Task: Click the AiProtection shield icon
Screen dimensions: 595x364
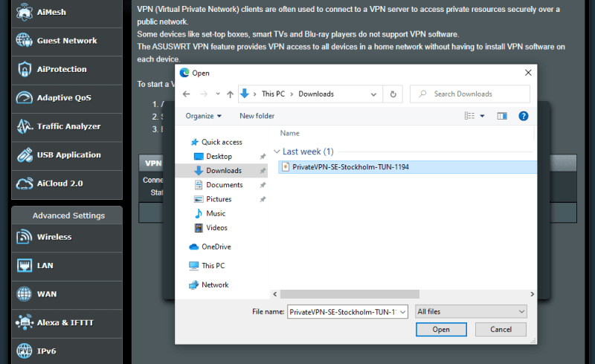Action: coord(25,69)
